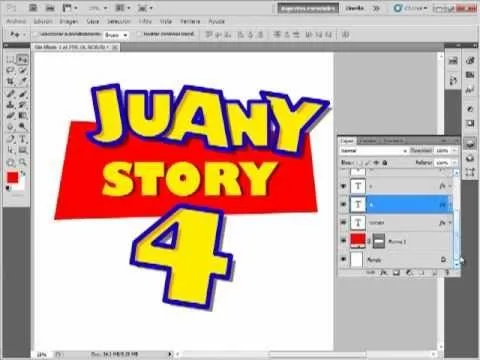Toggle Seleccionar automáticamente checkbox
Viewport: 480px width, 360px height.
point(35,34)
